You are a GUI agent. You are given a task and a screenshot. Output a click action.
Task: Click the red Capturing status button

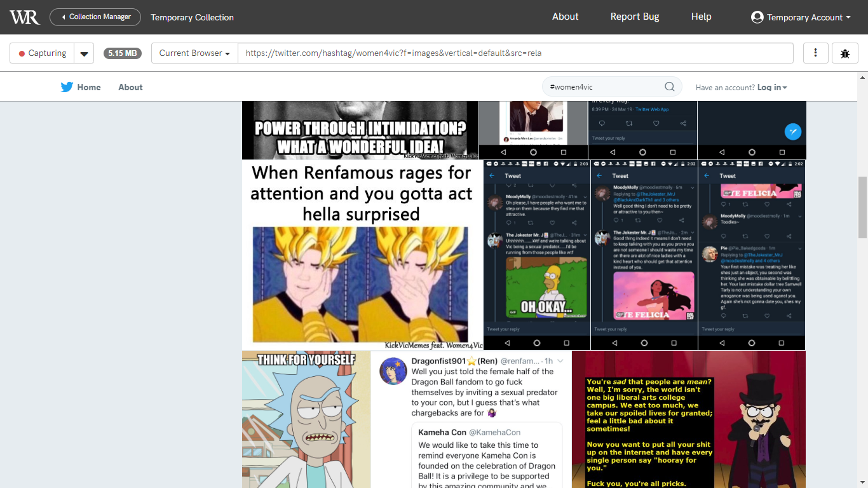pyautogui.click(x=42, y=53)
